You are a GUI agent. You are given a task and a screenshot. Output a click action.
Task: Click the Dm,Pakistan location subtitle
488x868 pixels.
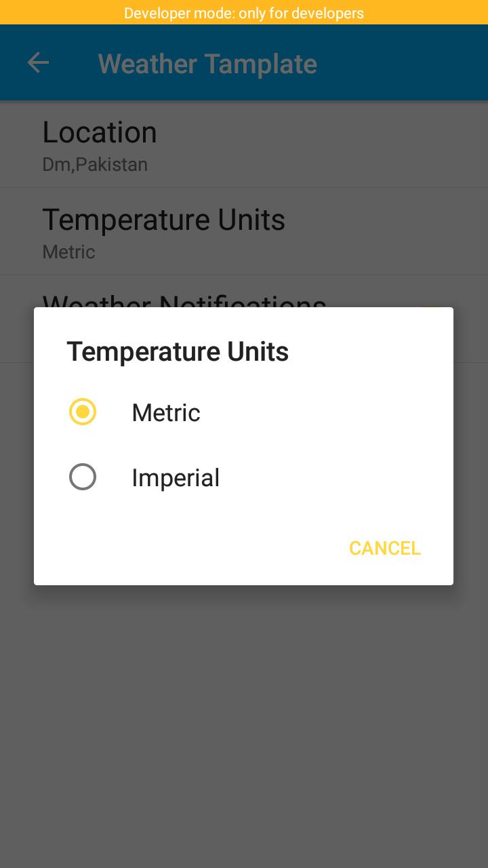95,164
